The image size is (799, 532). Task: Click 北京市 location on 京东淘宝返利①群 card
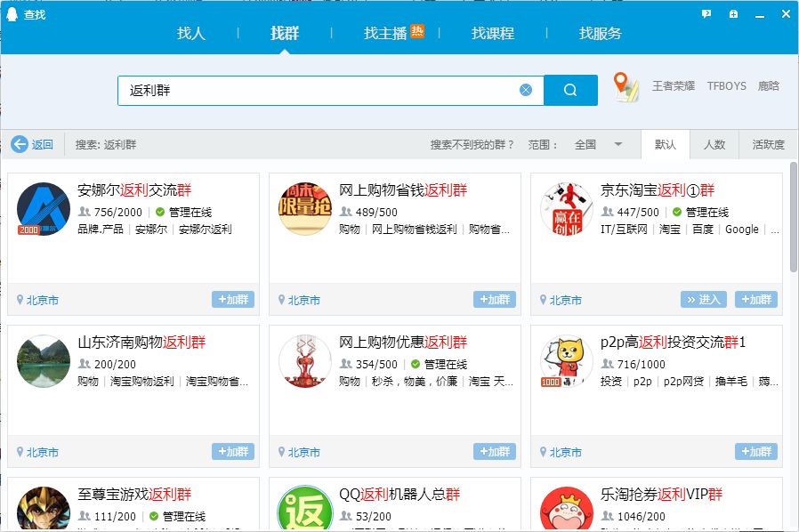click(x=566, y=300)
